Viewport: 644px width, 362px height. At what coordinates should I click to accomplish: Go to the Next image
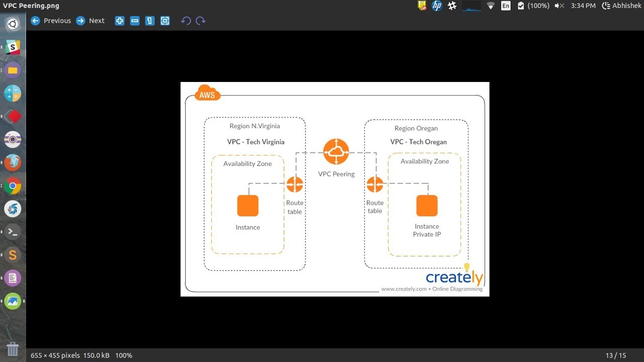click(91, 21)
